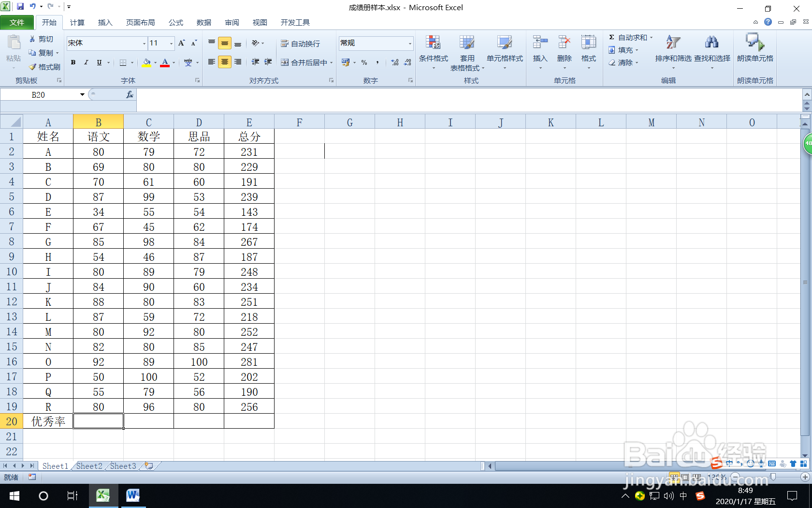
Task: Switch to the Sheet2 worksheet tab
Action: pos(89,466)
